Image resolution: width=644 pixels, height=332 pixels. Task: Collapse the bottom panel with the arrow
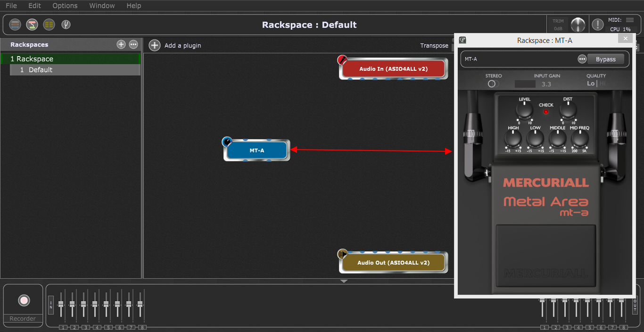point(344,281)
